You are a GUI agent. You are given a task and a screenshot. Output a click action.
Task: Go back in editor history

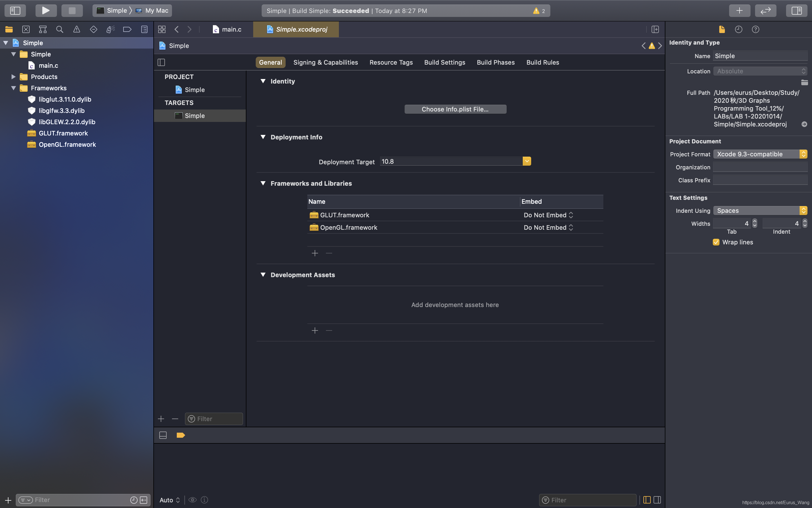point(176,29)
